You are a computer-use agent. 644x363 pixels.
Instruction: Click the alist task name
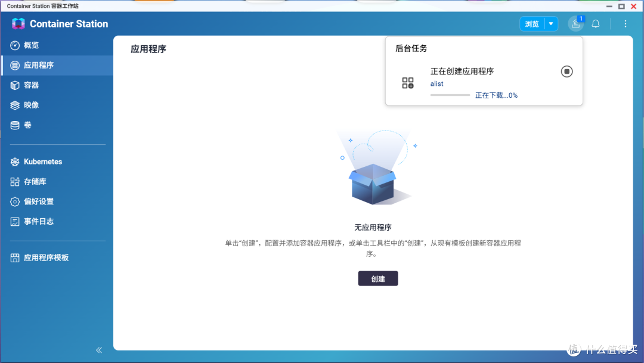(x=436, y=84)
